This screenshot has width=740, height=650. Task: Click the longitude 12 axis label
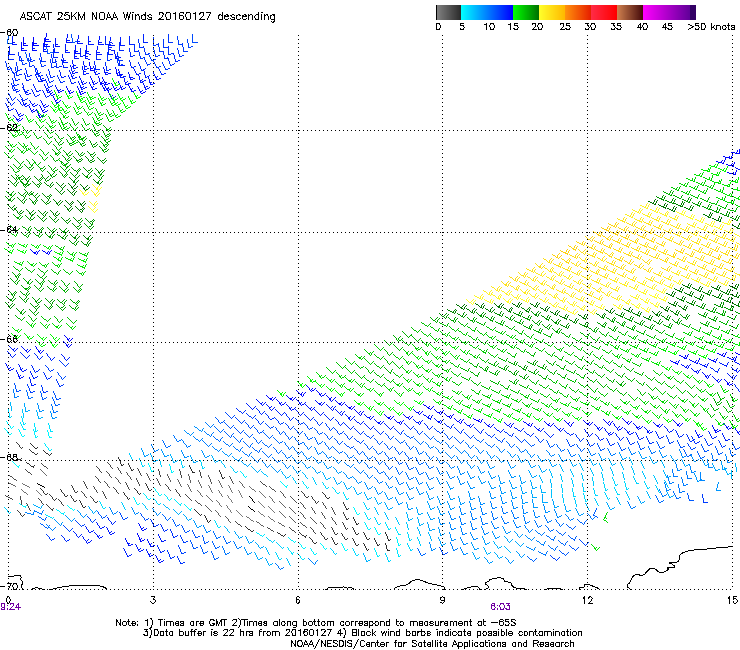(x=587, y=600)
